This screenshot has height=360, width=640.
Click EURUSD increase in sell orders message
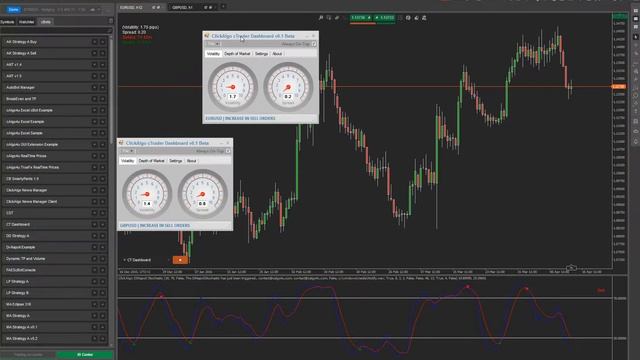(x=240, y=118)
